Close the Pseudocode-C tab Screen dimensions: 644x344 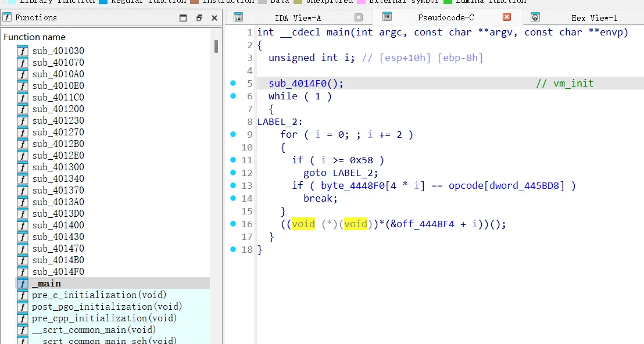click(507, 17)
